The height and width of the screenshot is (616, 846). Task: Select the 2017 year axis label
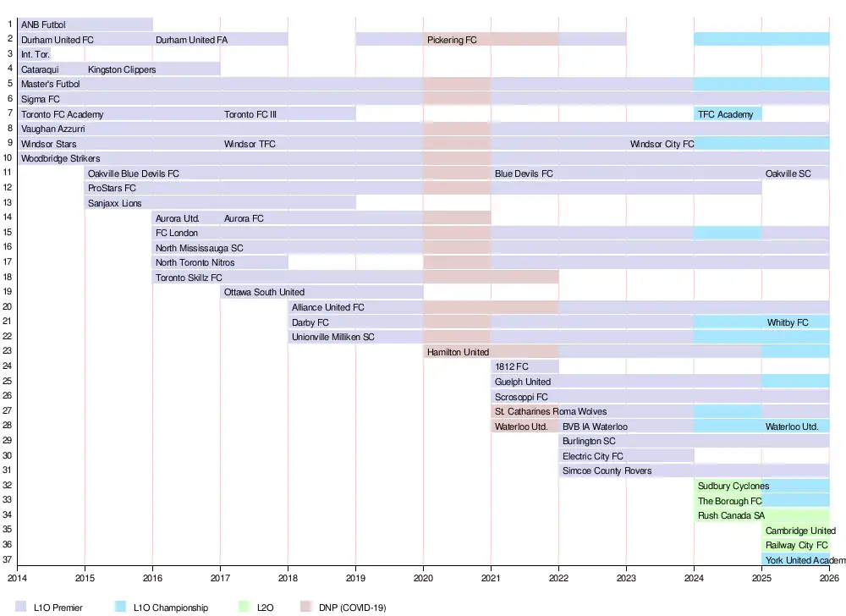pos(220,578)
